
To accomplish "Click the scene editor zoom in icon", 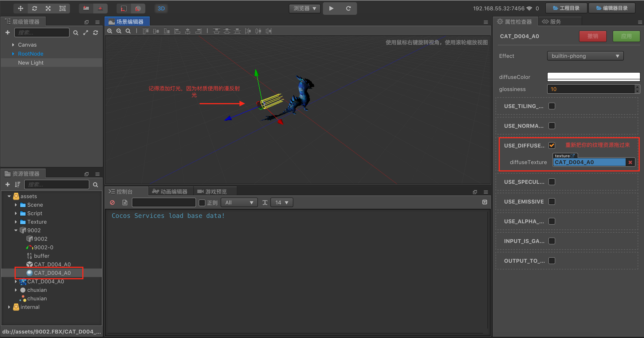I will pyautogui.click(x=110, y=31).
